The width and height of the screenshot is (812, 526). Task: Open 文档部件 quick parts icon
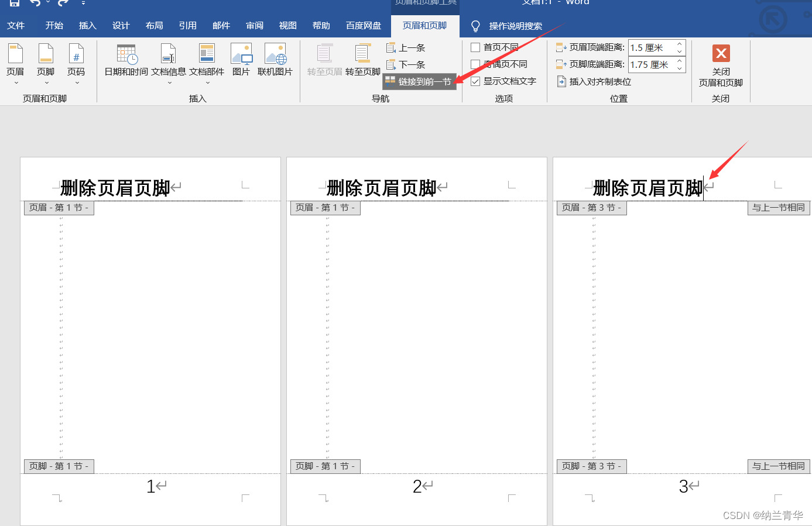tap(207, 53)
